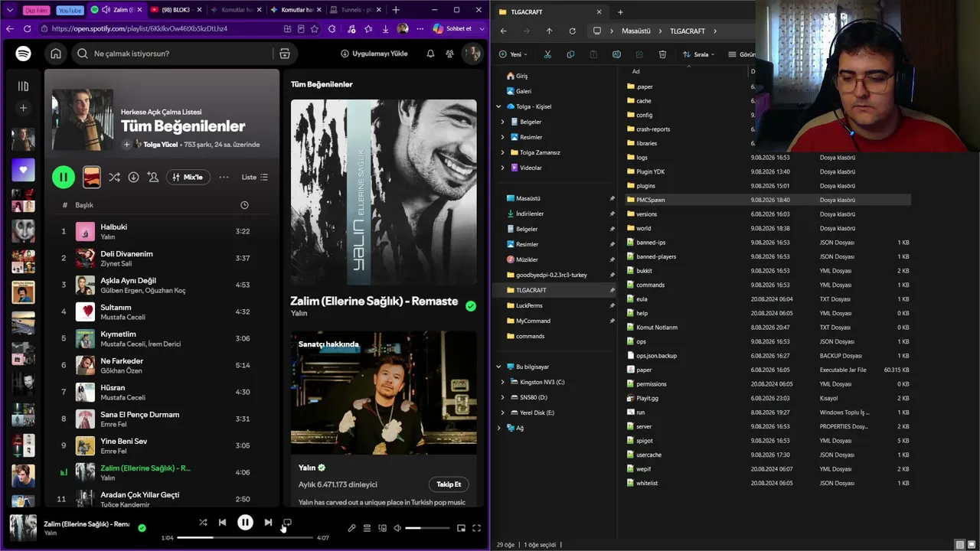This screenshot has width=980, height=551.
Task: Toggle smart shuffle beside the playlist play button
Action: tap(114, 177)
